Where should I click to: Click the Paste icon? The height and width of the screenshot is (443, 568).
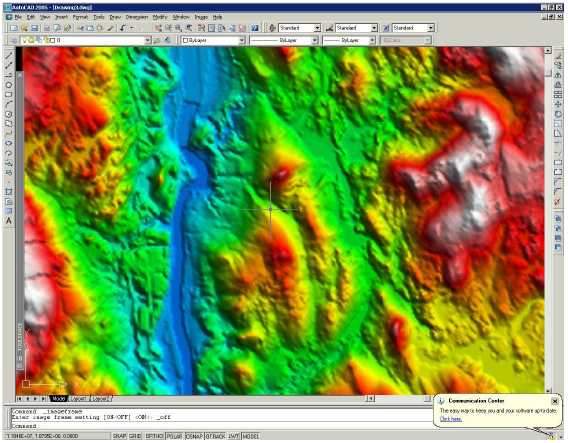pos(100,28)
